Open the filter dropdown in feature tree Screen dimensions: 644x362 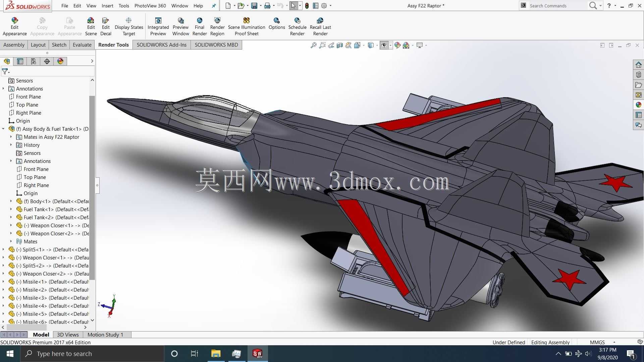[x=6, y=71]
